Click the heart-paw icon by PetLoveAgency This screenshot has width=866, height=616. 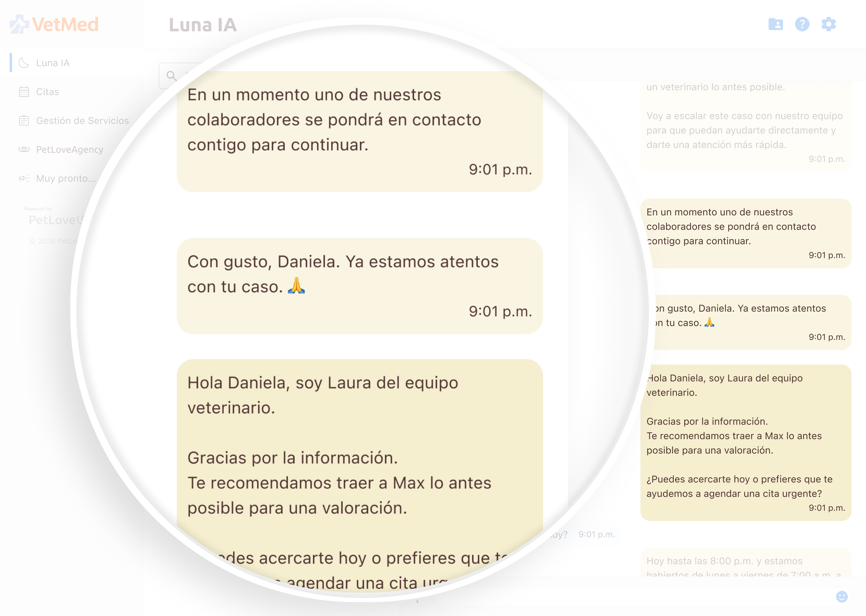[24, 149]
